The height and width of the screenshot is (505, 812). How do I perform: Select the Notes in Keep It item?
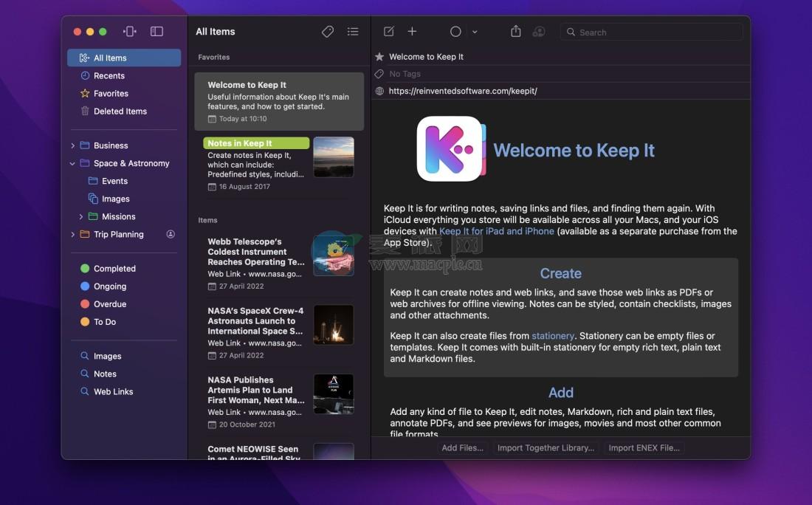point(279,164)
